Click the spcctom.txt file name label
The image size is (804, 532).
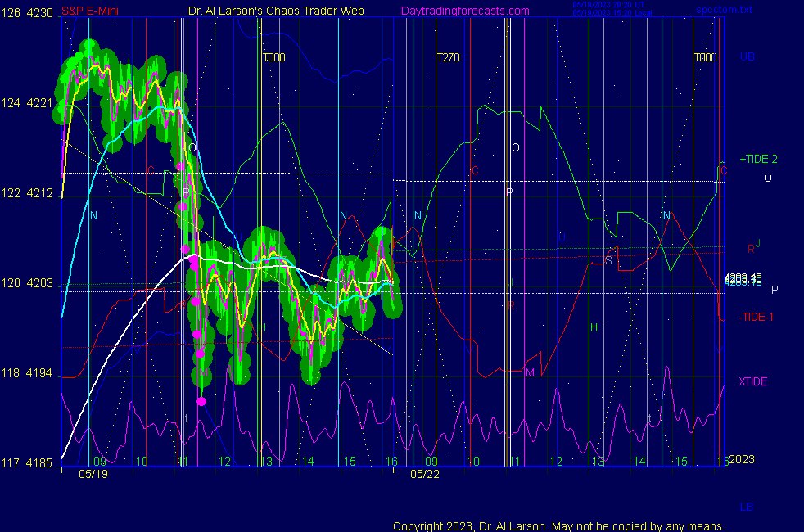(x=724, y=10)
